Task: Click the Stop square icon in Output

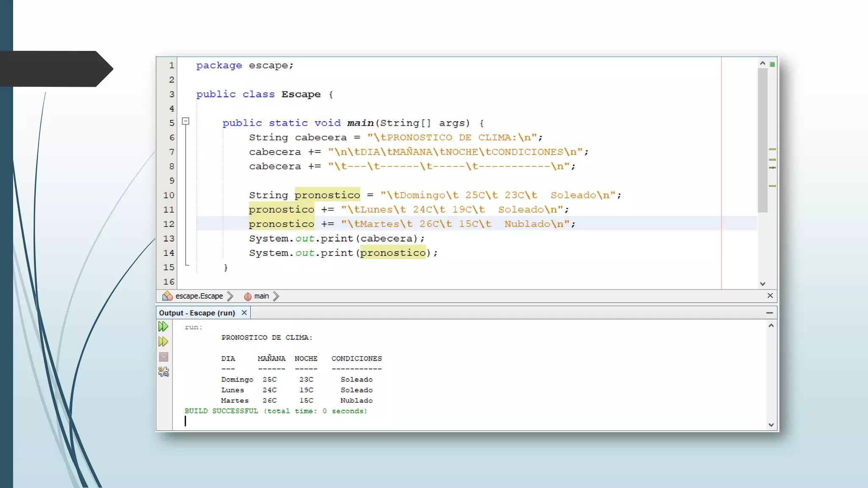Action: [164, 357]
